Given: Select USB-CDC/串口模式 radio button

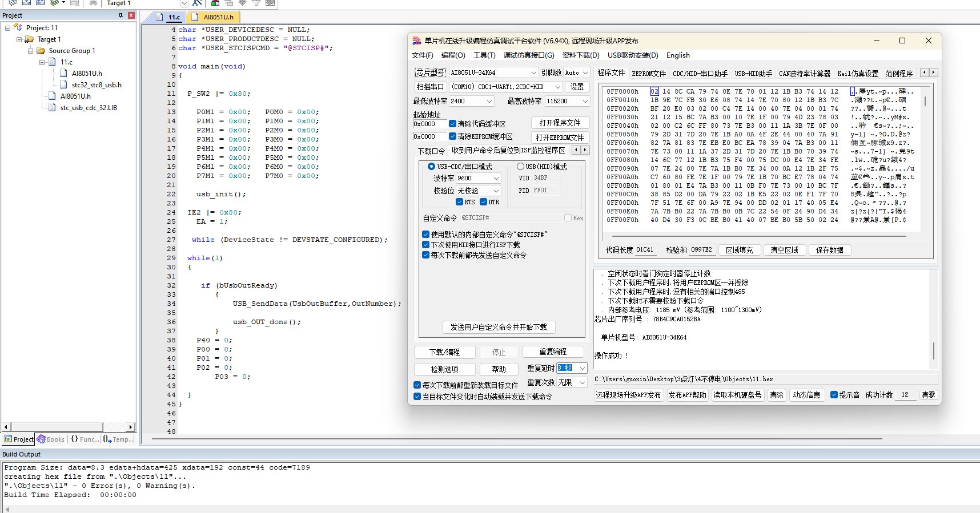Looking at the screenshot, I should (431, 167).
